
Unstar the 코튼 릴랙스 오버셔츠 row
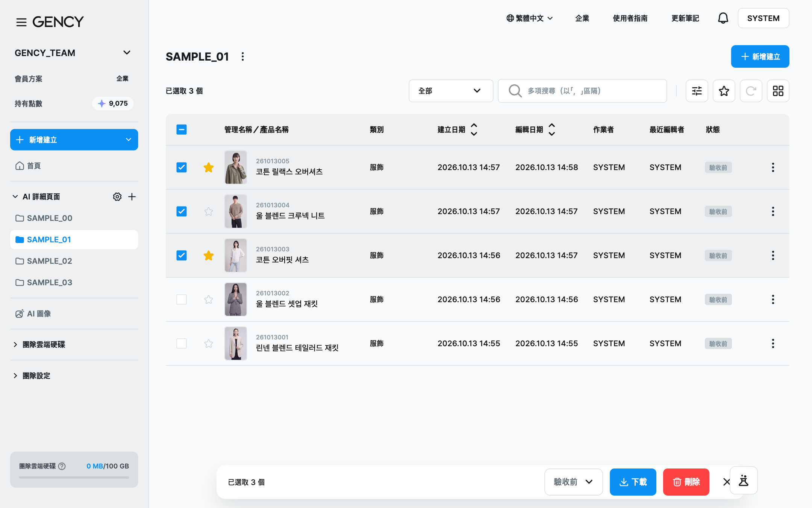(x=209, y=167)
